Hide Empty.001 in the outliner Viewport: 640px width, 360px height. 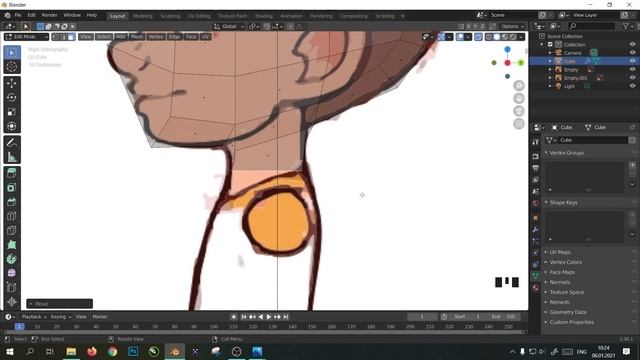(632, 78)
